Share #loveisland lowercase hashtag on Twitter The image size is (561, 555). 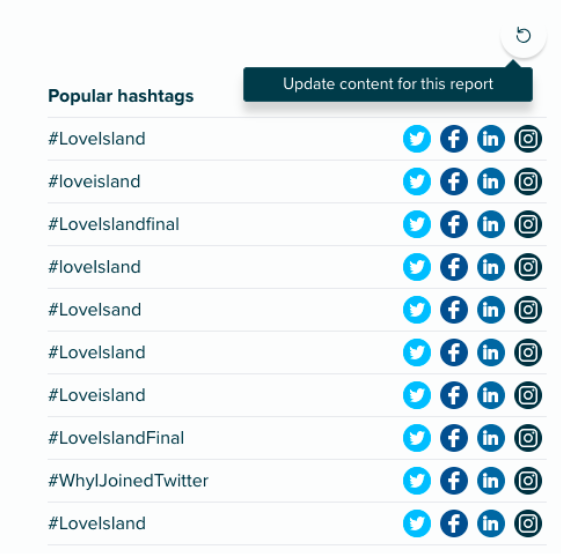(417, 181)
